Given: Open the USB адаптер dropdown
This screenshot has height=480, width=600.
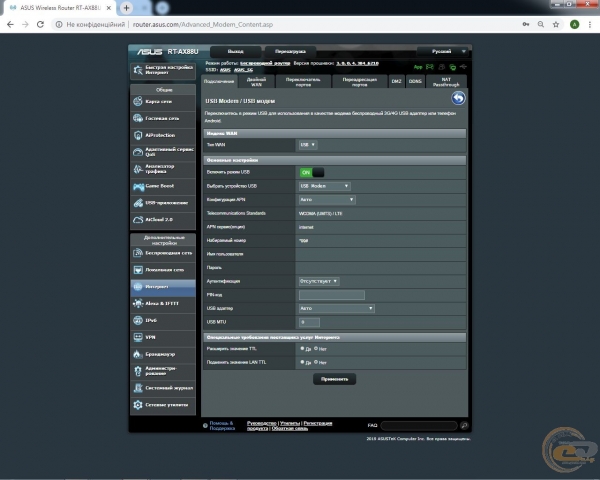Looking at the screenshot, I should coord(336,308).
